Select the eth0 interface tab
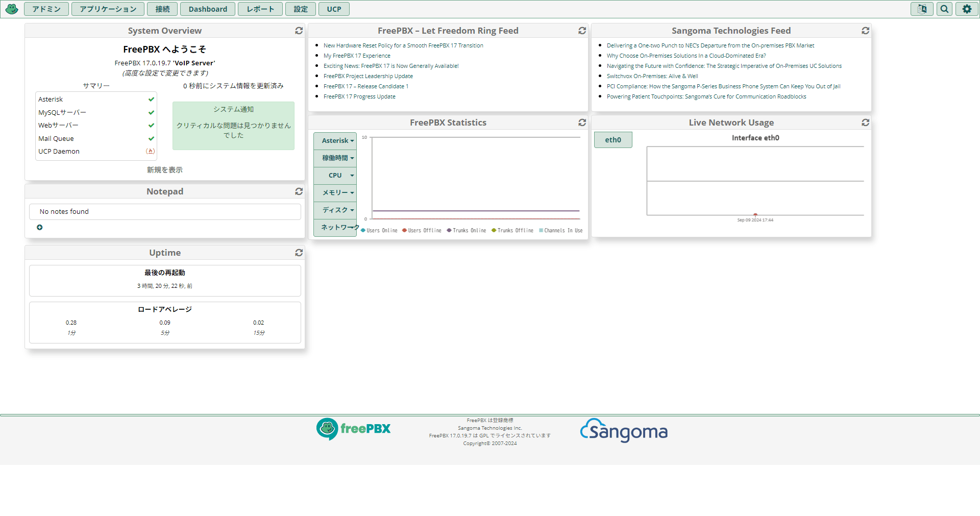 click(613, 140)
